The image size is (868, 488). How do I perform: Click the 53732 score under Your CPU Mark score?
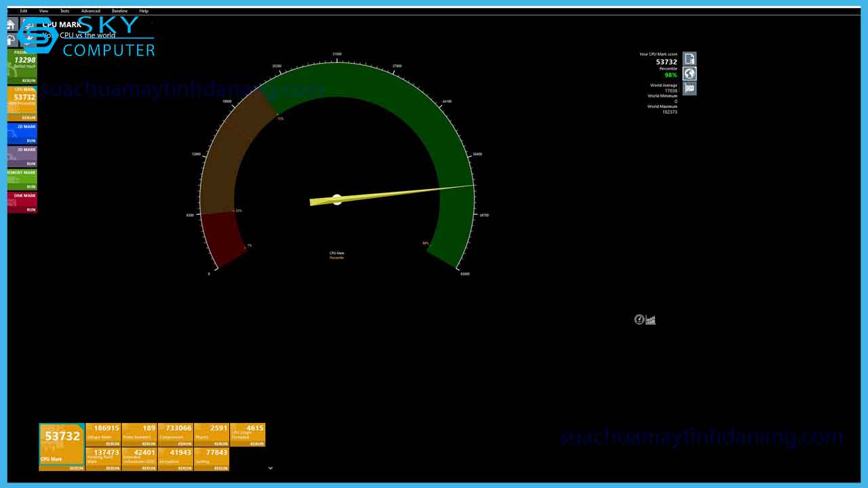667,62
